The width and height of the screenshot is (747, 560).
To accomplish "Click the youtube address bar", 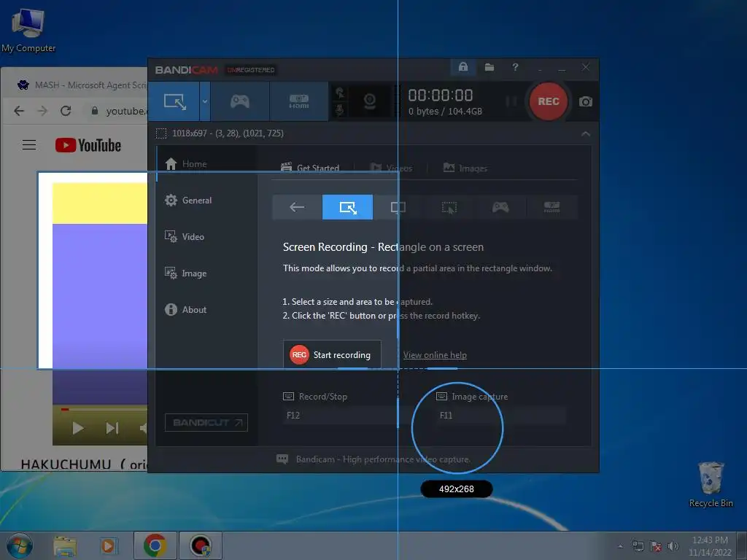I will coord(117,111).
